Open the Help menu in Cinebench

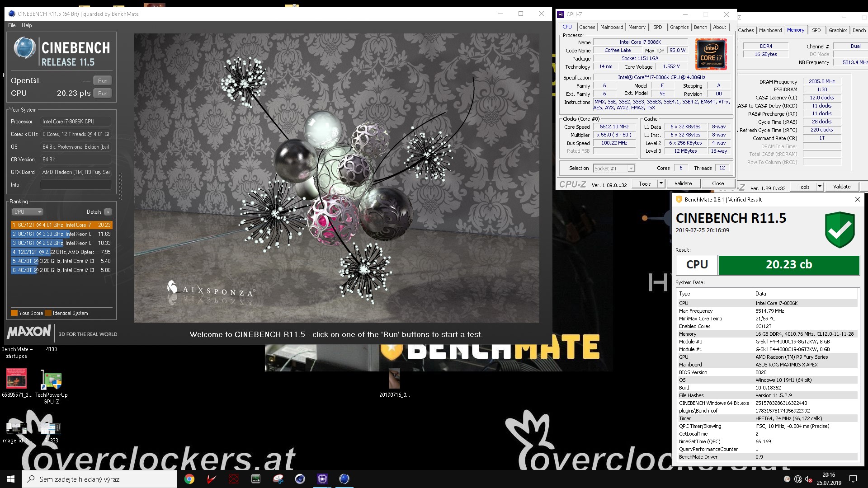pyautogui.click(x=27, y=25)
